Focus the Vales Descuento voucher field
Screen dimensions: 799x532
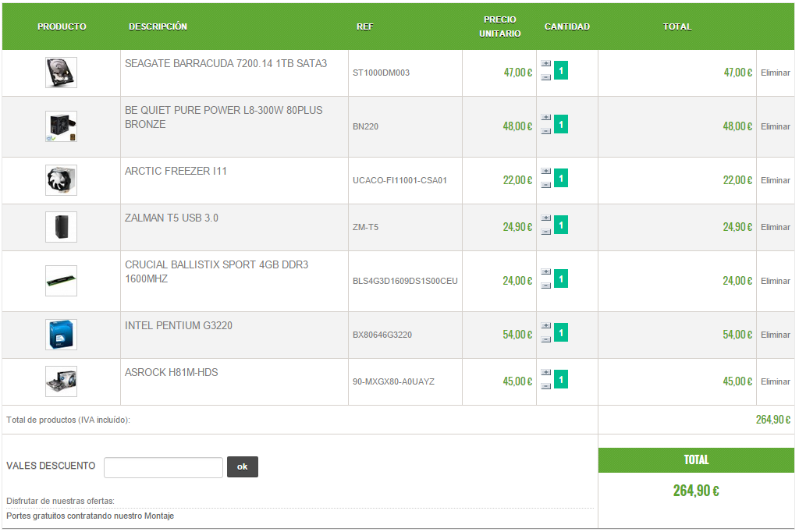tap(163, 467)
